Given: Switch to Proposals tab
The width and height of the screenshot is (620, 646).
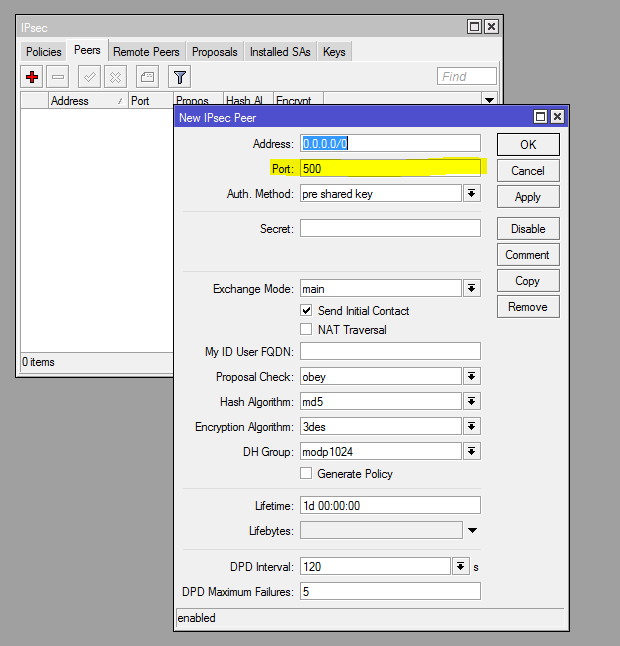Looking at the screenshot, I should point(215,52).
